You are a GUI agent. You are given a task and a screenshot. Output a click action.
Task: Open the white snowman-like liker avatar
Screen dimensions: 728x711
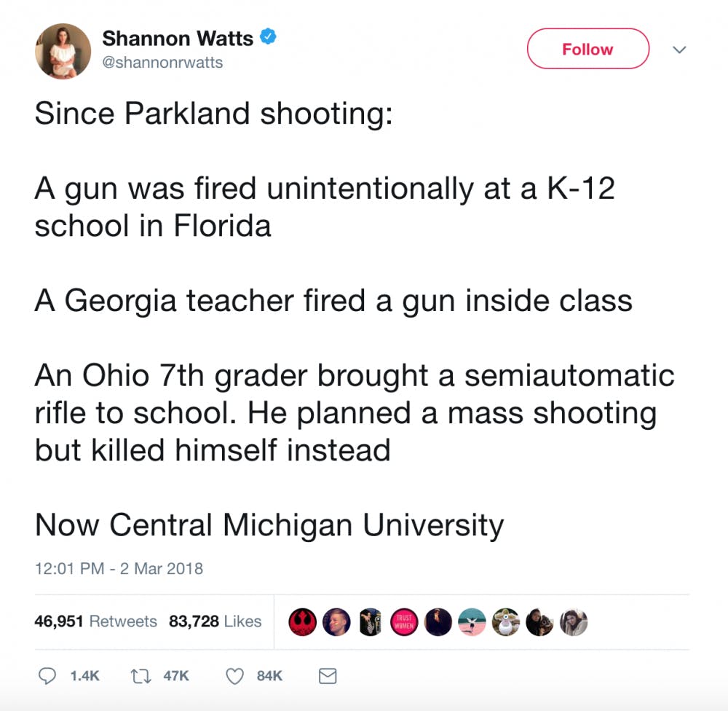coord(506,621)
